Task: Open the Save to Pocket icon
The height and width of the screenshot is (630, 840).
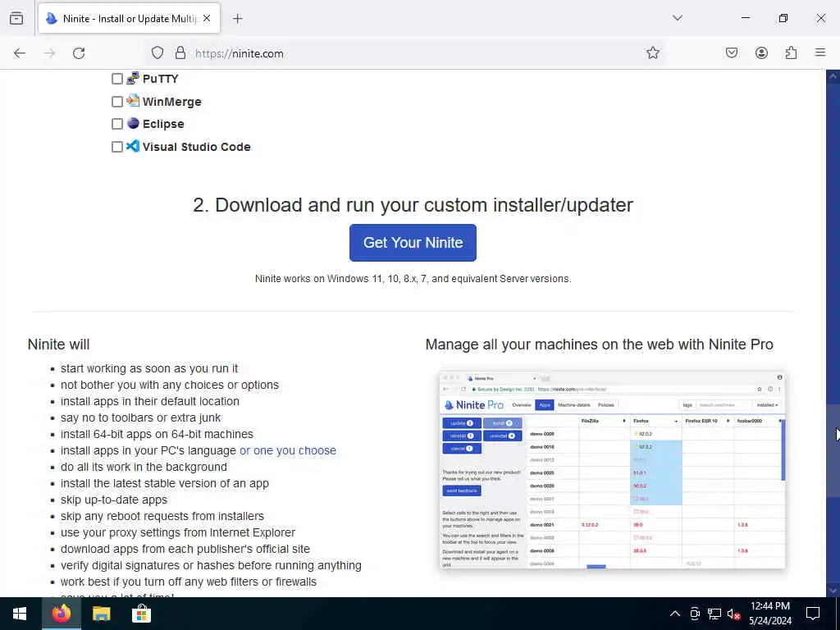Action: coord(731,53)
